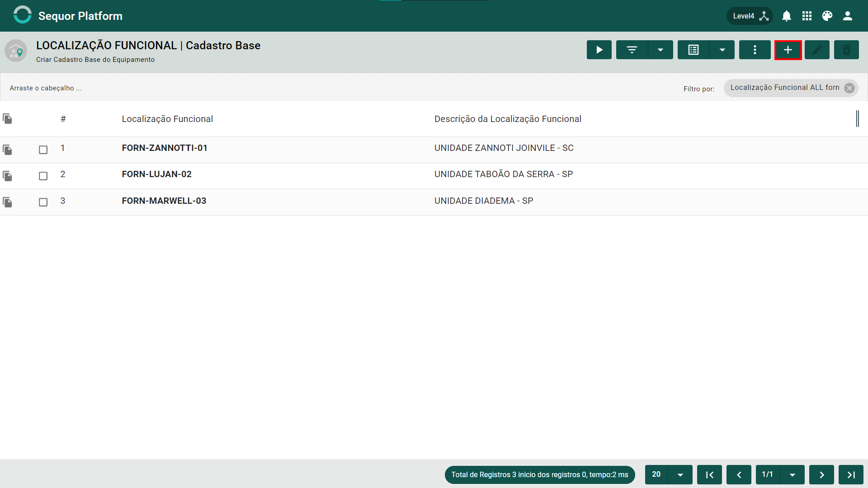
Task: Select the FORN-ZANNOTTI-01 row checkbox
Action: click(x=43, y=150)
